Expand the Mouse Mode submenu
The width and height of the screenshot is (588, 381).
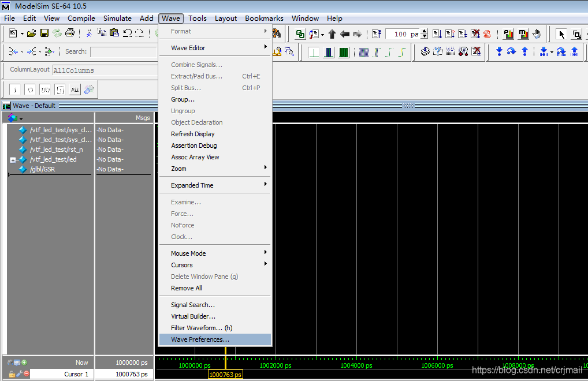tap(215, 253)
